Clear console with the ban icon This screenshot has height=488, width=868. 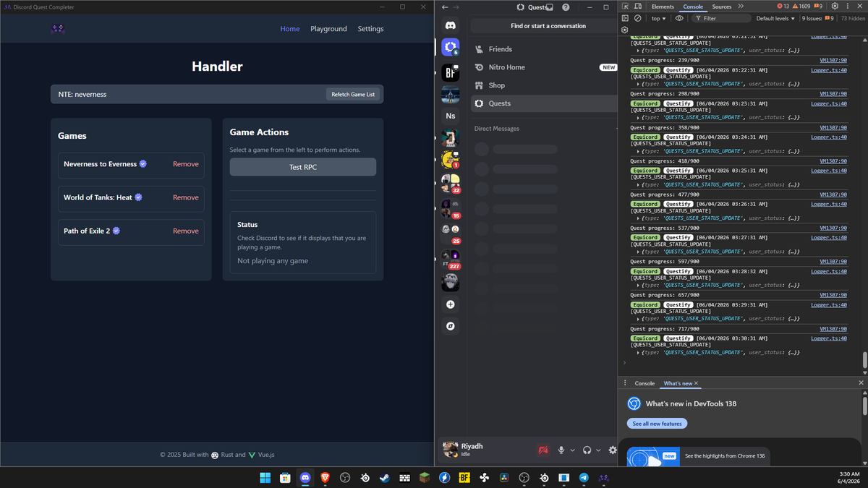tap(637, 18)
